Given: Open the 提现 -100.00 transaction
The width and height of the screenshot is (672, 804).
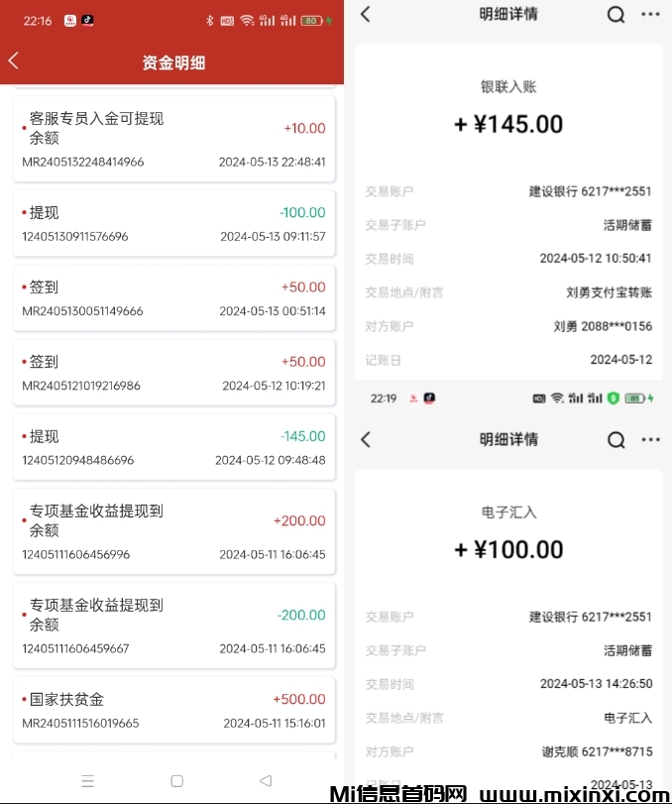Looking at the screenshot, I should (173, 223).
